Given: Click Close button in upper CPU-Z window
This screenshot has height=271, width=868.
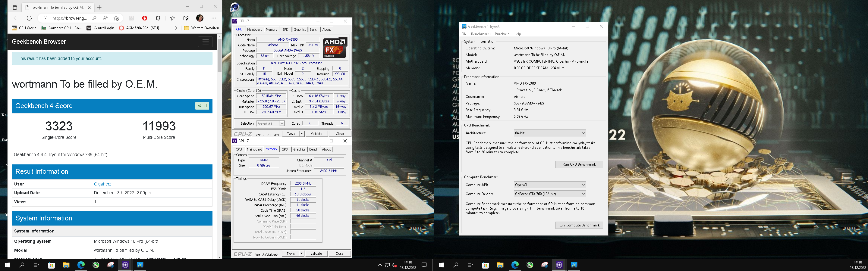Looking at the screenshot, I should pyautogui.click(x=340, y=134).
